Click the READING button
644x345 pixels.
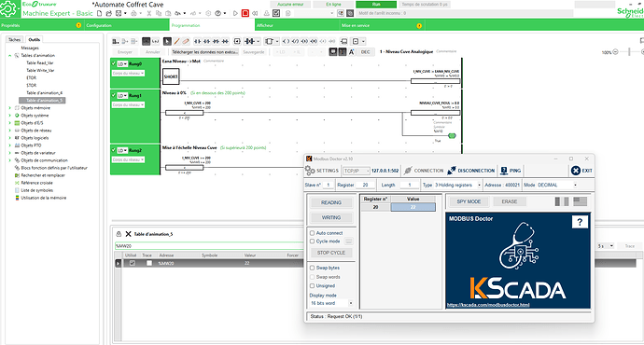pyautogui.click(x=331, y=202)
